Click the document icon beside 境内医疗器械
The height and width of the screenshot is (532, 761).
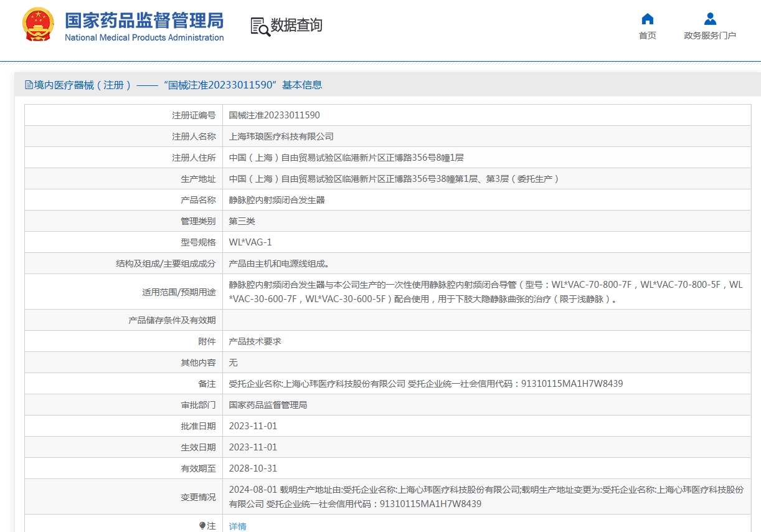29,85
